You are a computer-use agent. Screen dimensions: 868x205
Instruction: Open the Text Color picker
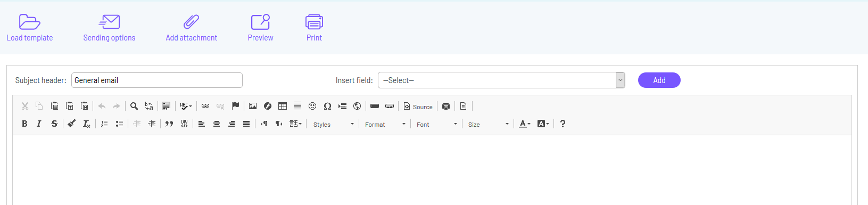(x=525, y=124)
